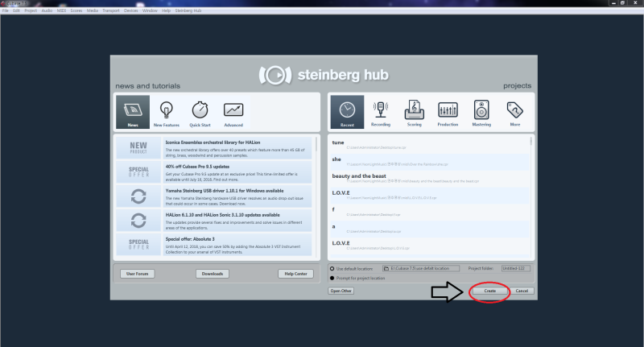
Task: Select recent project 'she'
Action: click(430, 161)
